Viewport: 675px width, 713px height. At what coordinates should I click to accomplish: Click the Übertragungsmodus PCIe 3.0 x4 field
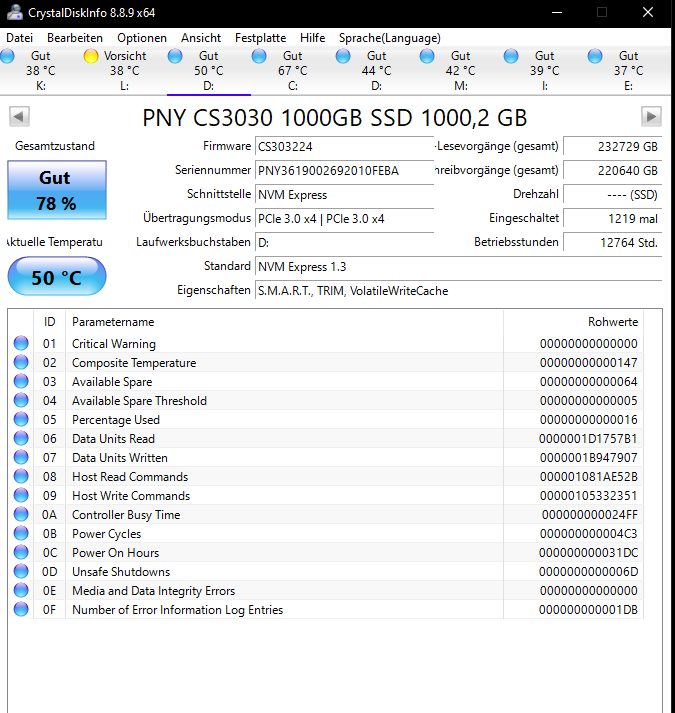pos(344,219)
